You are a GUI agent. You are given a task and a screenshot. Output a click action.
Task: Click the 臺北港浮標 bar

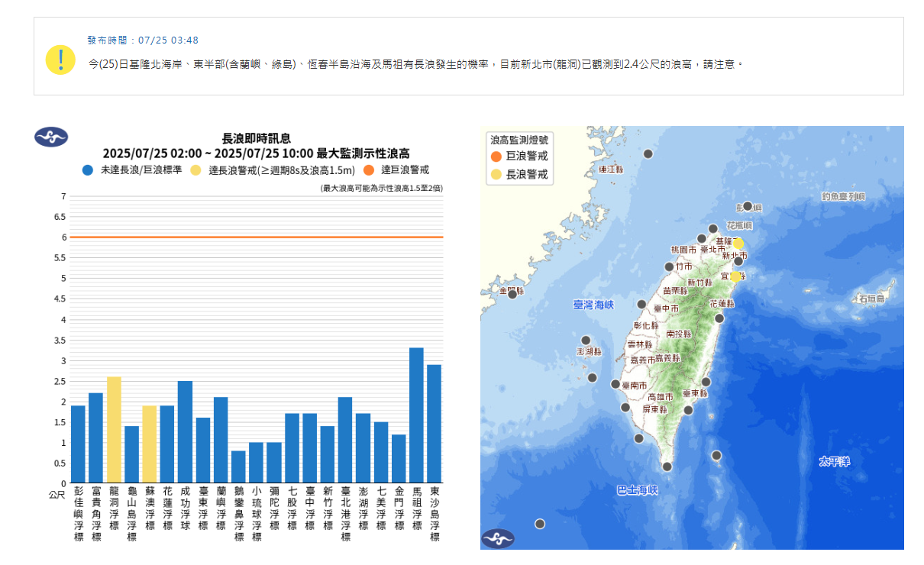[345, 440]
